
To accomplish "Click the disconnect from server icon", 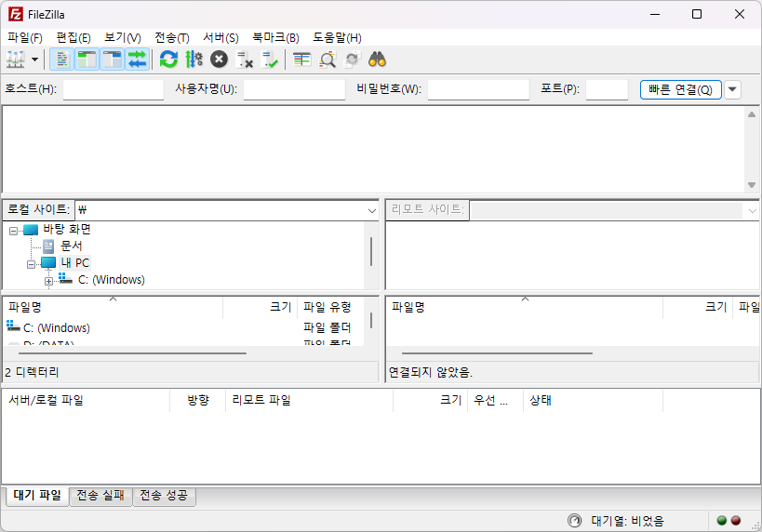I will coord(245,60).
